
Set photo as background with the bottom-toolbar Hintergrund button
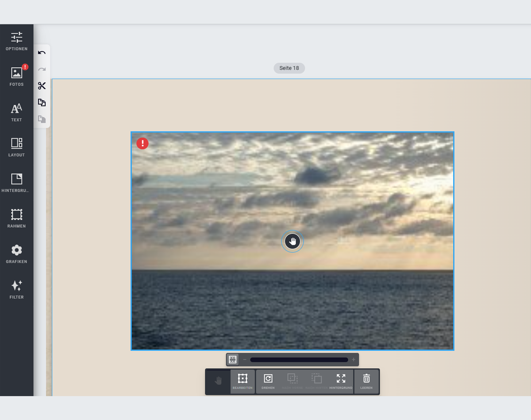point(341,381)
